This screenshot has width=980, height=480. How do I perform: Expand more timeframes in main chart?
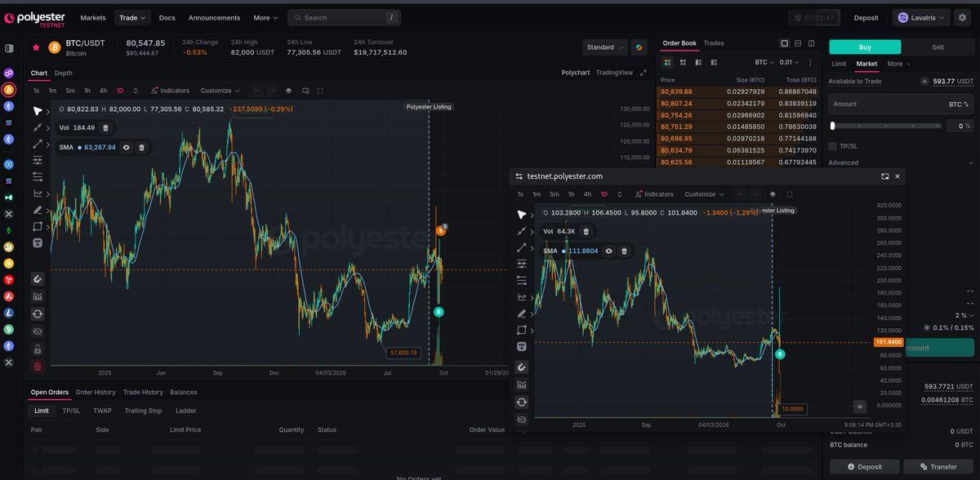click(136, 91)
